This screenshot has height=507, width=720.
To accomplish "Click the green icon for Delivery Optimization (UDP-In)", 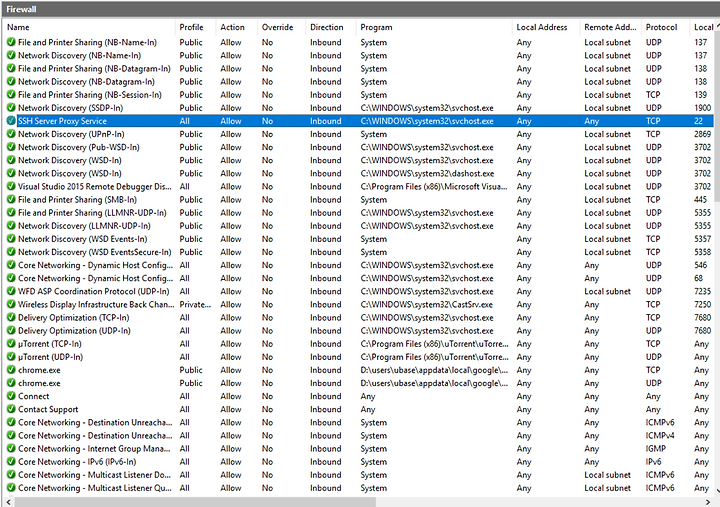I will 11,331.
